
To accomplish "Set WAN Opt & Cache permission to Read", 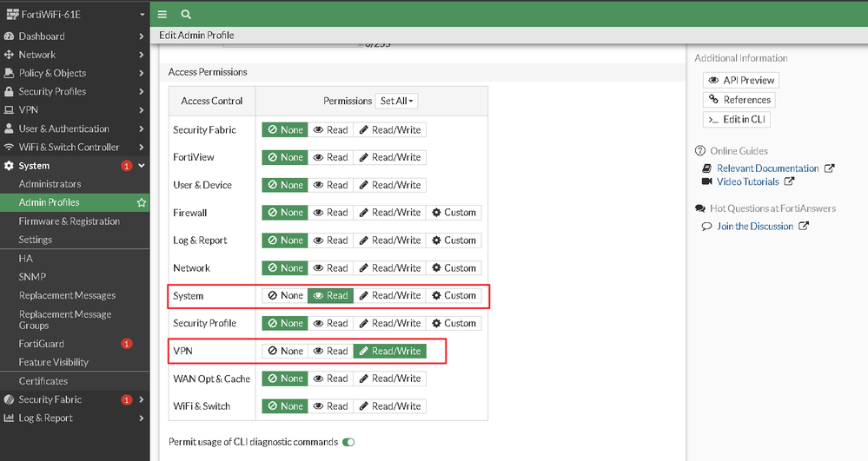I will [x=330, y=379].
